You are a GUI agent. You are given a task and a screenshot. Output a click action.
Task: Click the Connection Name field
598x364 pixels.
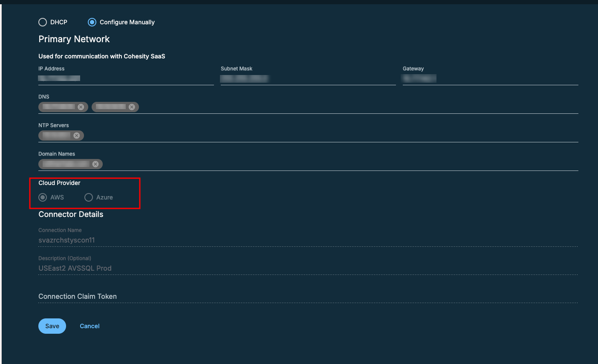307,240
